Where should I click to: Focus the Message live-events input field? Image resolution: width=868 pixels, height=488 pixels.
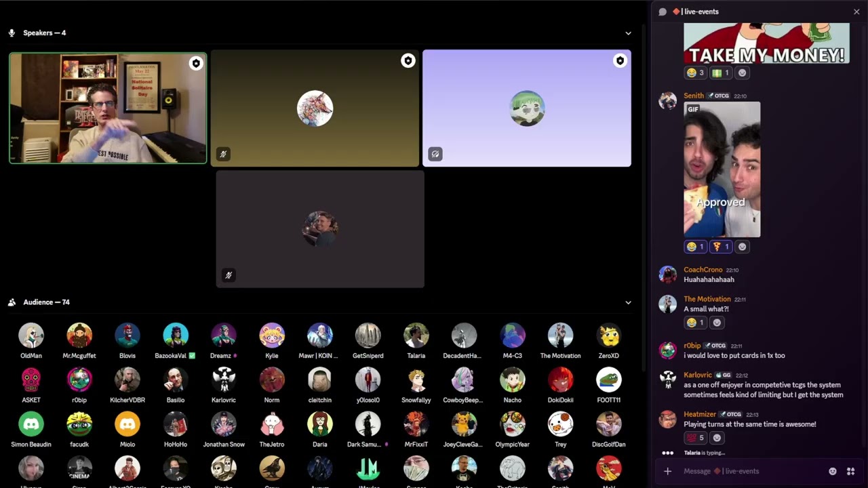pos(751,471)
